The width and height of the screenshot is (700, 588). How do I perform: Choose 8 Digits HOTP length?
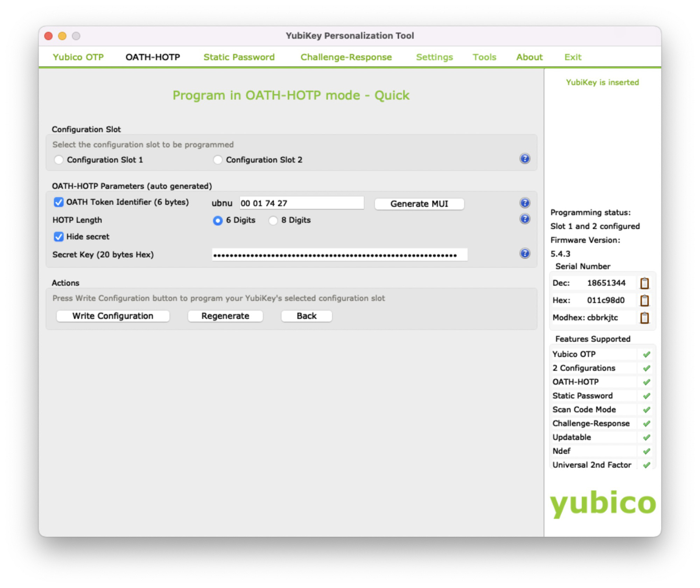273,220
